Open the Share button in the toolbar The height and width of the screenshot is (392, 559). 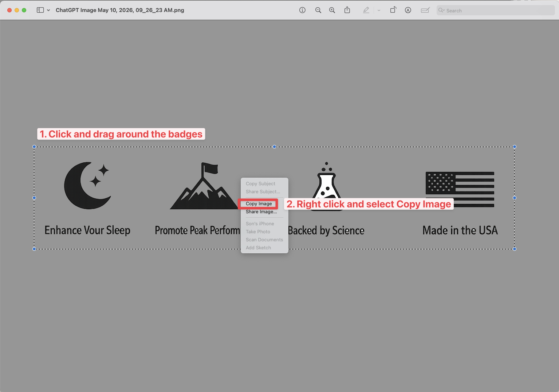pos(347,10)
